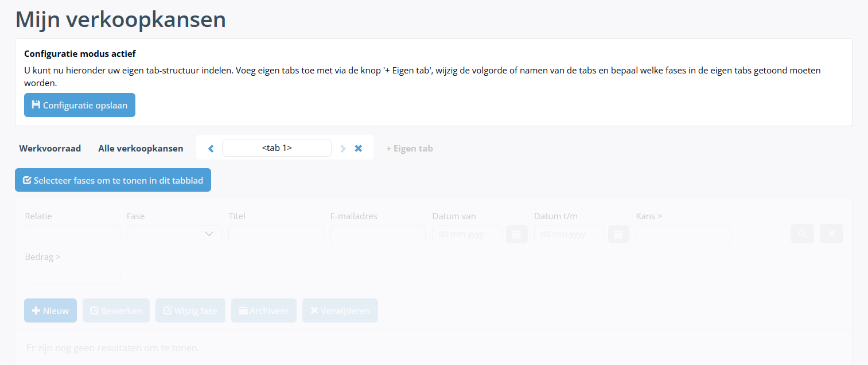Click the Bewerken button
The image size is (868, 365).
116,310
